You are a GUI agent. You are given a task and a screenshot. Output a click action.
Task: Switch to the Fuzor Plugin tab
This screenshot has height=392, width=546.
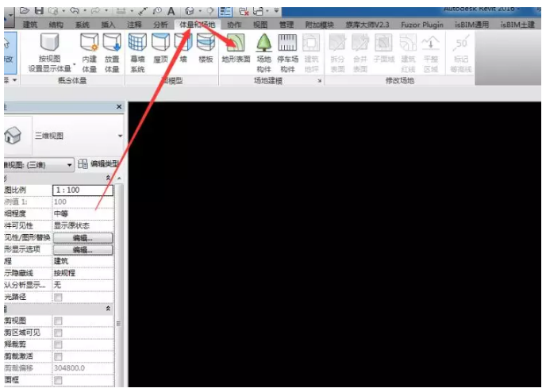coord(422,25)
